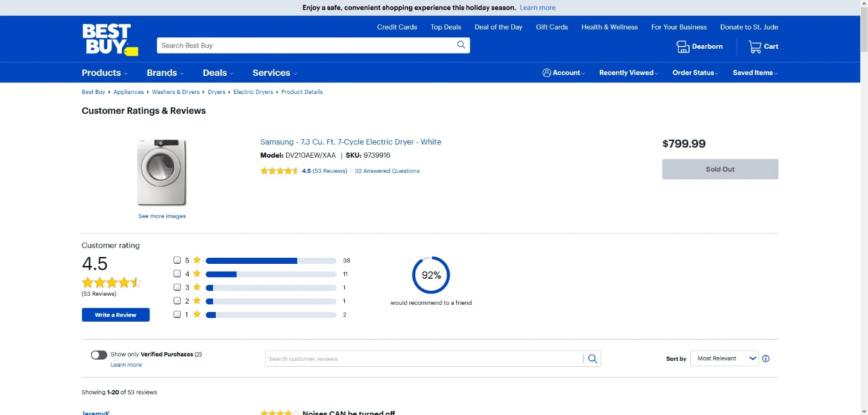
Task: Expand the Deals menu
Action: (x=218, y=73)
